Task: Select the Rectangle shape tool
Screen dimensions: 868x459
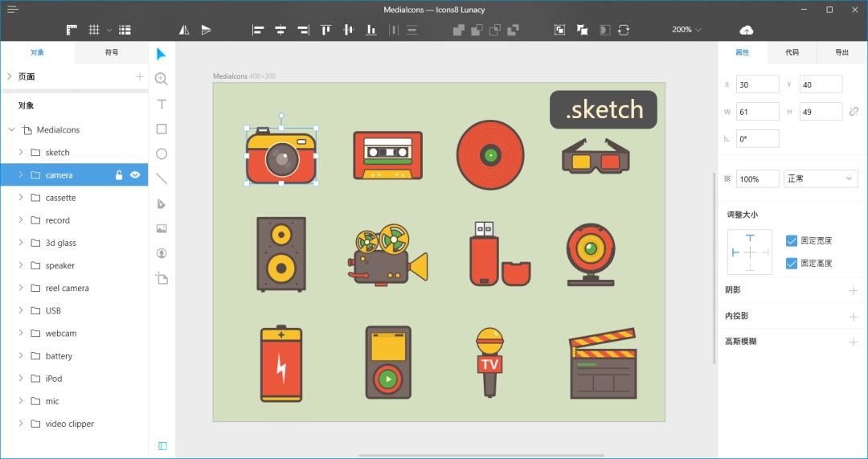Action: (162, 129)
